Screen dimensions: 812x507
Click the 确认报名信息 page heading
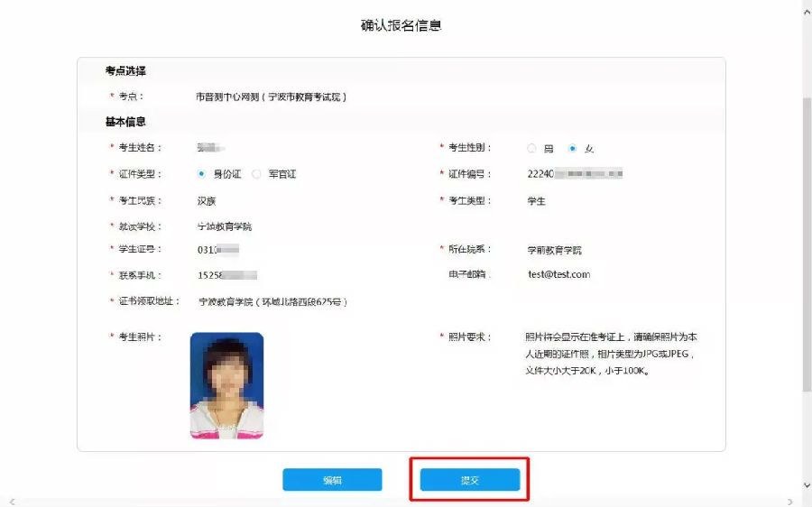(x=401, y=25)
